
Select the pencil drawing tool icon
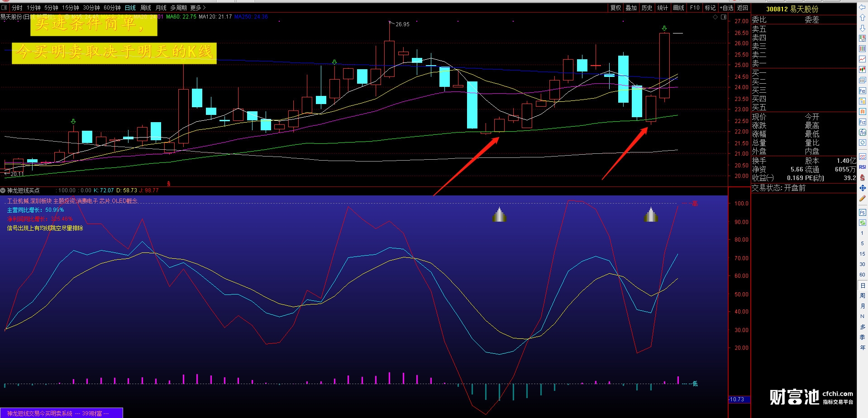[863, 198]
